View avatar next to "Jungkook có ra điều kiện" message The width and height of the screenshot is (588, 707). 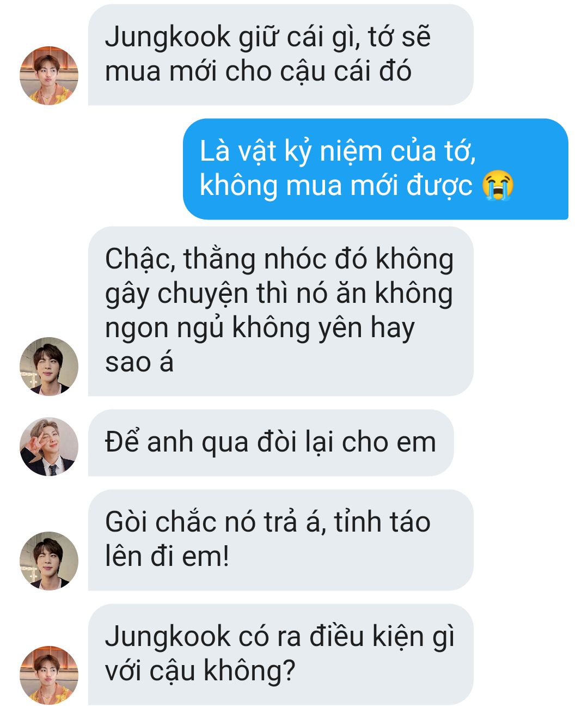pyautogui.click(x=49, y=675)
